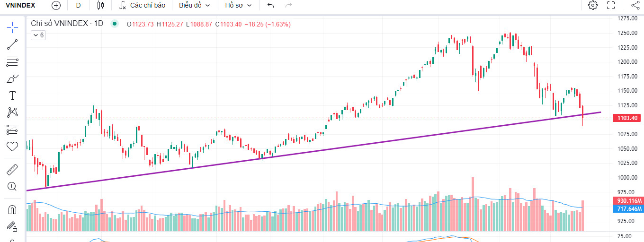
Task: Expand the Hồ sơ dropdown
Action: [238, 6]
